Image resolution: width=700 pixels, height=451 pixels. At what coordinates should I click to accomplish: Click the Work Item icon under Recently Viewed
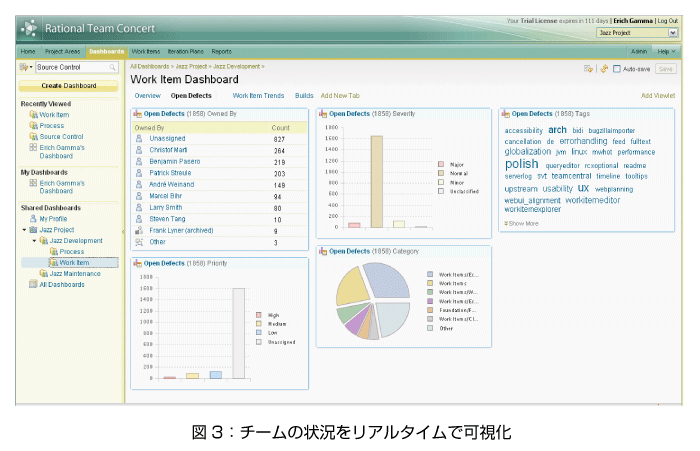click(33, 115)
